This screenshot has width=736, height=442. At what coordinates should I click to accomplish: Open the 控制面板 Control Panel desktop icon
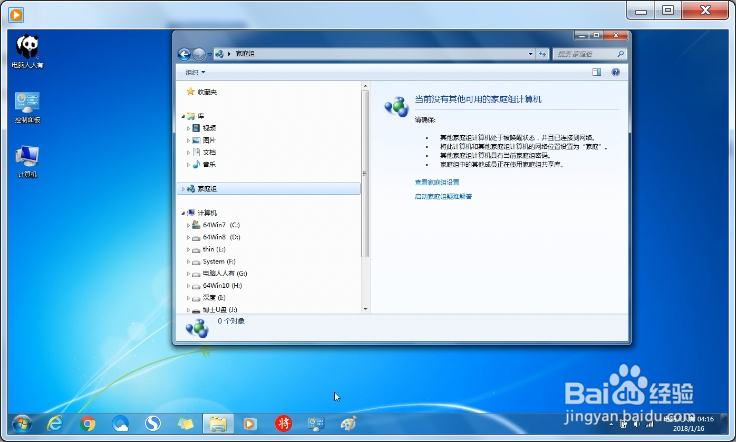point(27,107)
